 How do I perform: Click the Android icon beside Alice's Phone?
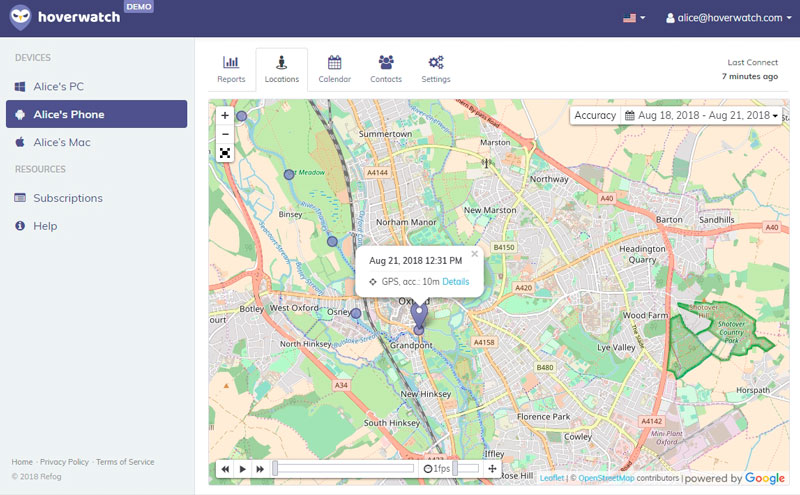click(20, 114)
